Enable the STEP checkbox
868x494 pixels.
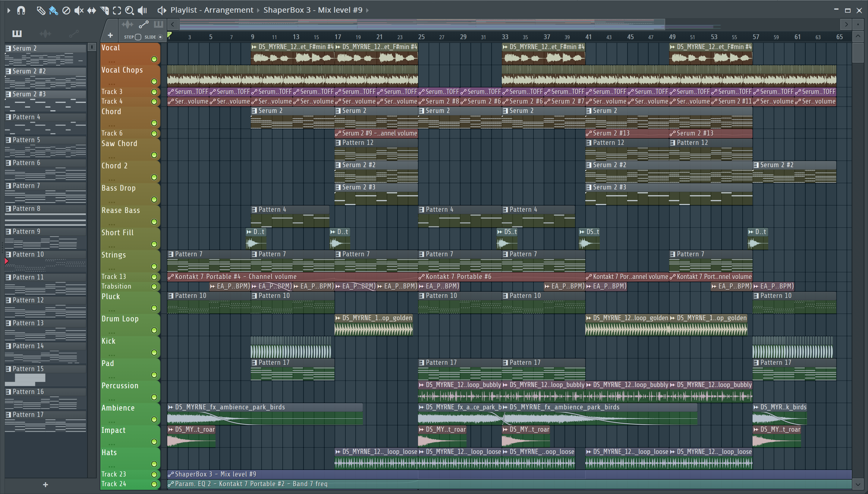pos(138,37)
